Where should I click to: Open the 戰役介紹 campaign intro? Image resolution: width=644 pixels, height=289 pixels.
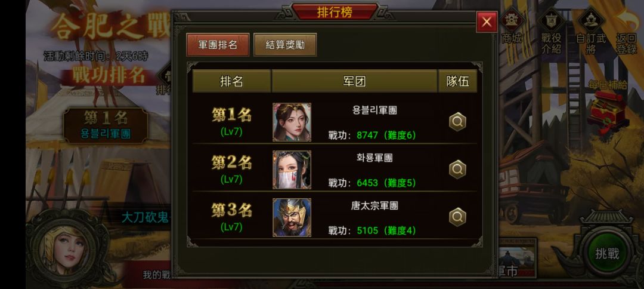click(x=551, y=32)
